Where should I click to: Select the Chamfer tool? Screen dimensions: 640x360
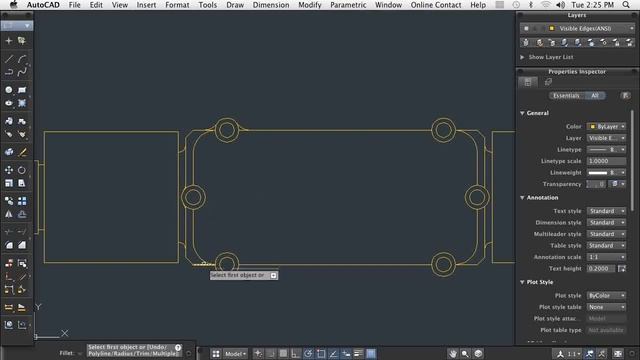click(22, 245)
